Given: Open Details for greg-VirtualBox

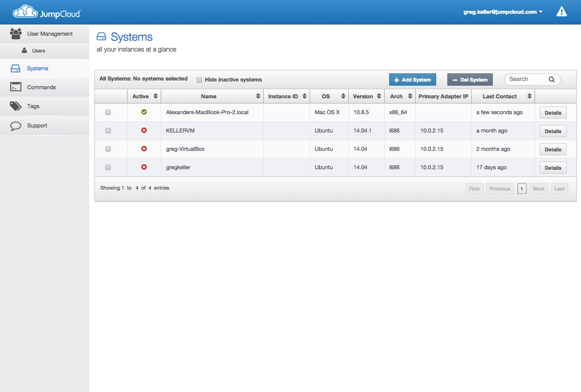Looking at the screenshot, I should click(553, 149).
